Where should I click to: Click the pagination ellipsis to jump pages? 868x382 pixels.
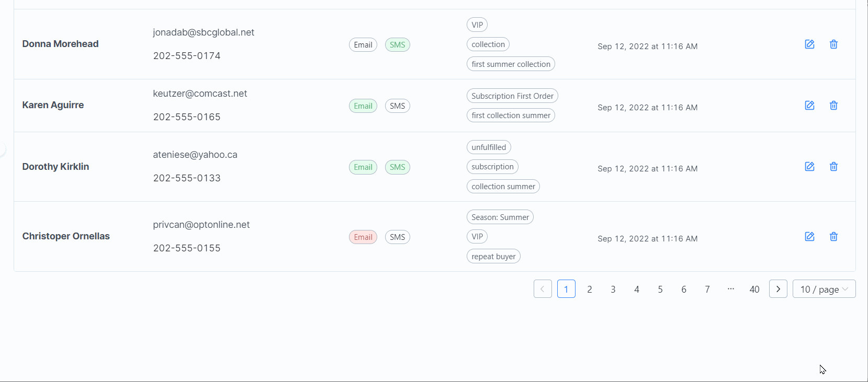point(731,289)
